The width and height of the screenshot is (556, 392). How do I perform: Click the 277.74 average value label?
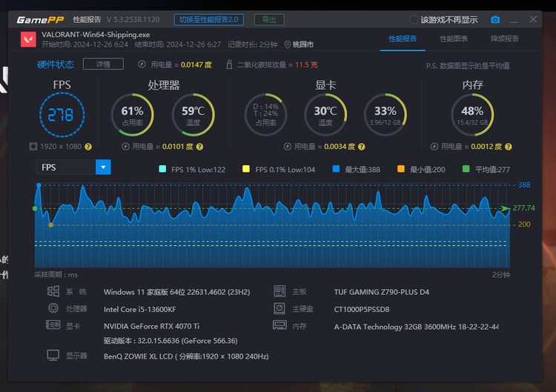coord(523,207)
